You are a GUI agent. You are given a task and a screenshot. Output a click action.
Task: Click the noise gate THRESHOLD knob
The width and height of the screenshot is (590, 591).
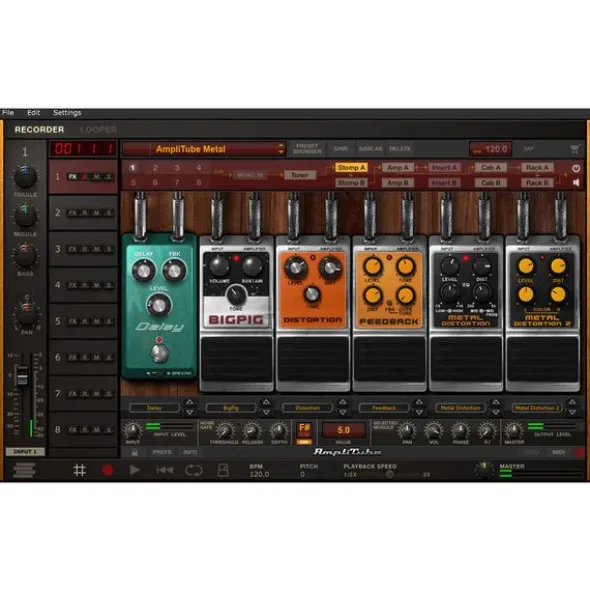click(225, 431)
